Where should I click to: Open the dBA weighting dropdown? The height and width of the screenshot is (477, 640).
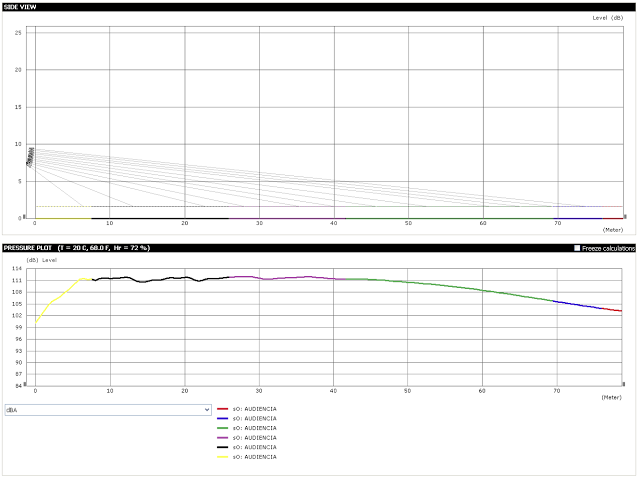click(x=107, y=409)
